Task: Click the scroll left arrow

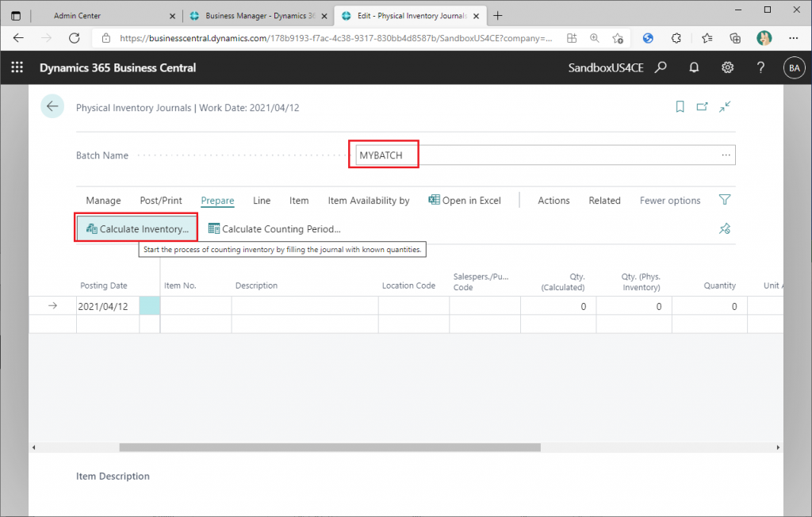Action: coord(33,447)
